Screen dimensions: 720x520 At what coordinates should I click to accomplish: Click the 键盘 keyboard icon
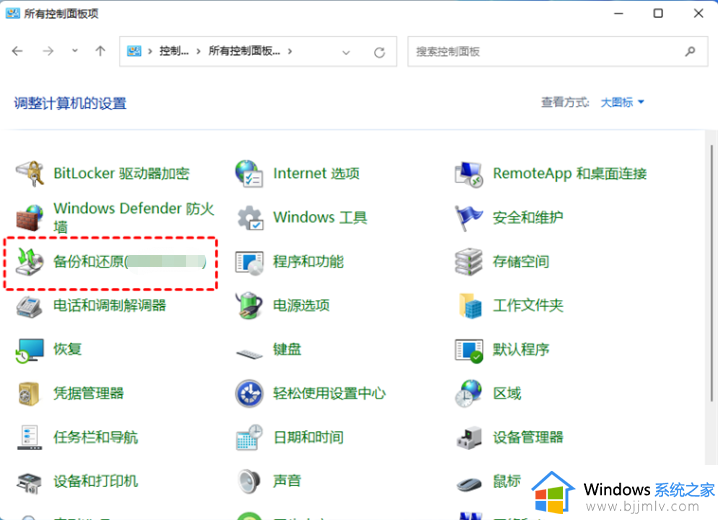pyautogui.click(x=249, y=353)
